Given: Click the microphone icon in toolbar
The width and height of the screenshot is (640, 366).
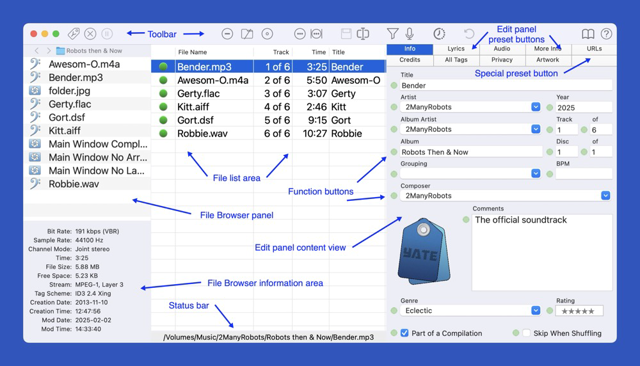Looking at the screenshot, I should click(410, 34).
